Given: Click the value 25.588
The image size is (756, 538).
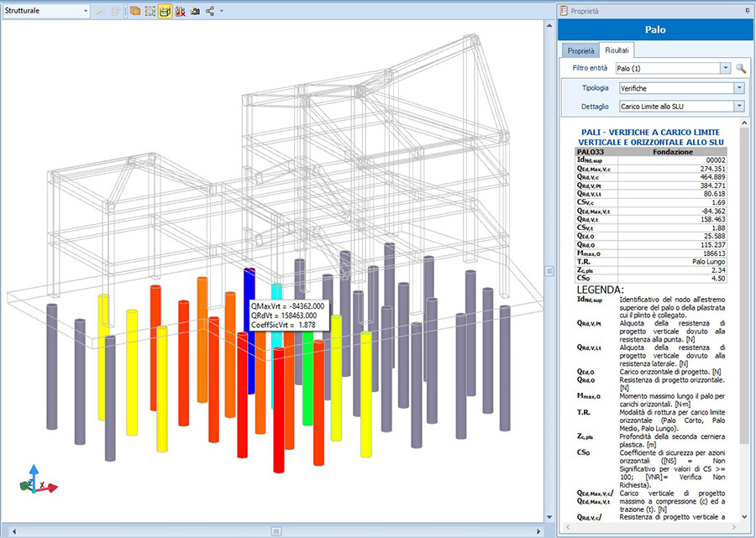Looking at the screenshot, I should tap(714, 237).
